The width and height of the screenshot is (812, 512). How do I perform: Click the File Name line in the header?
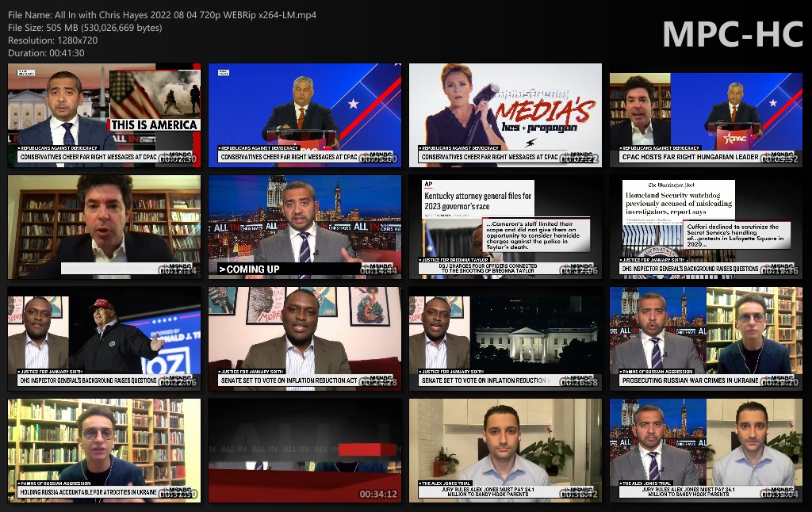tap(162, 15)
